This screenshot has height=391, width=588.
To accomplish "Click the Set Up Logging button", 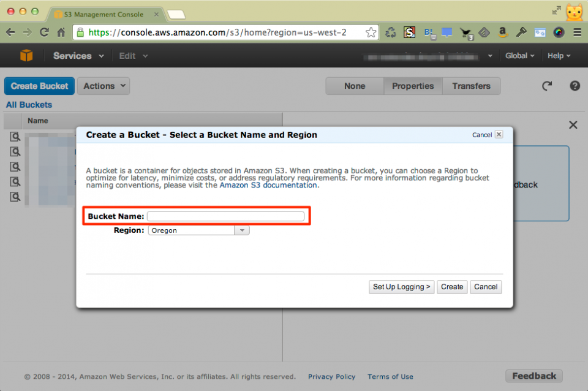I will pyautogui.click(x=402, y=287).
